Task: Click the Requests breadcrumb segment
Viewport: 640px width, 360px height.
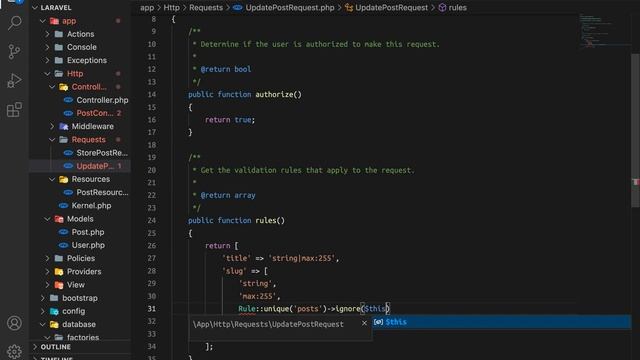Action: click(206, 8)
